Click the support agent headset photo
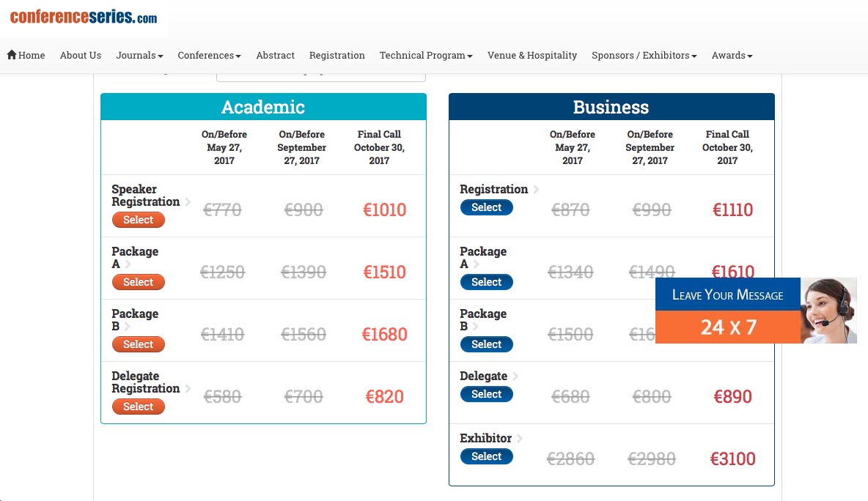 828,311
